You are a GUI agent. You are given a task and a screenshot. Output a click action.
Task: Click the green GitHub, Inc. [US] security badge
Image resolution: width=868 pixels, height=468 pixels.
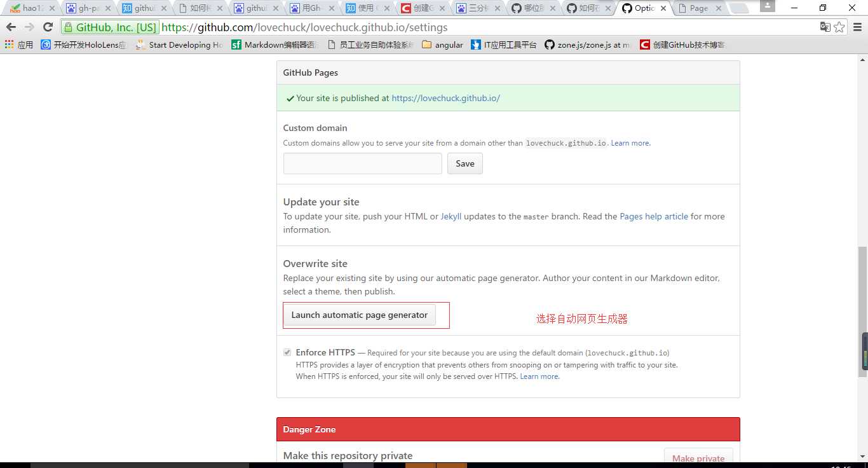pyautogui.click(x=111, y=27)
